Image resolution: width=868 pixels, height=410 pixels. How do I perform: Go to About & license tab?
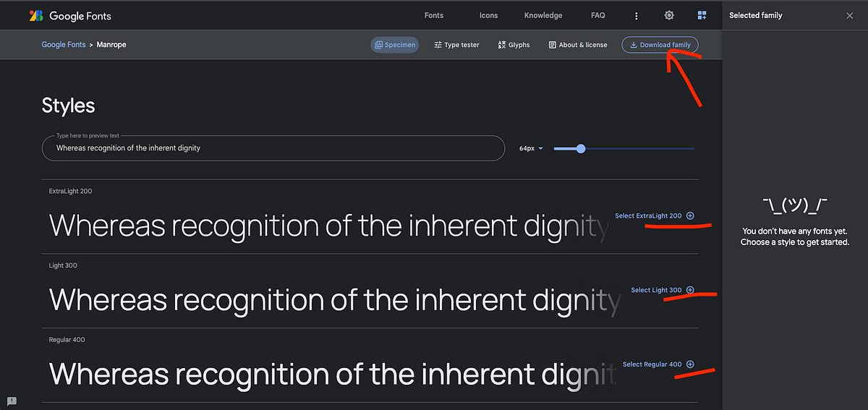578,45
